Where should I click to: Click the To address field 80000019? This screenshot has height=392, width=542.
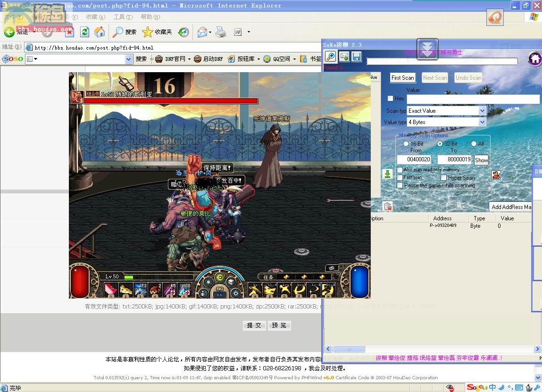tap(455, 159)
